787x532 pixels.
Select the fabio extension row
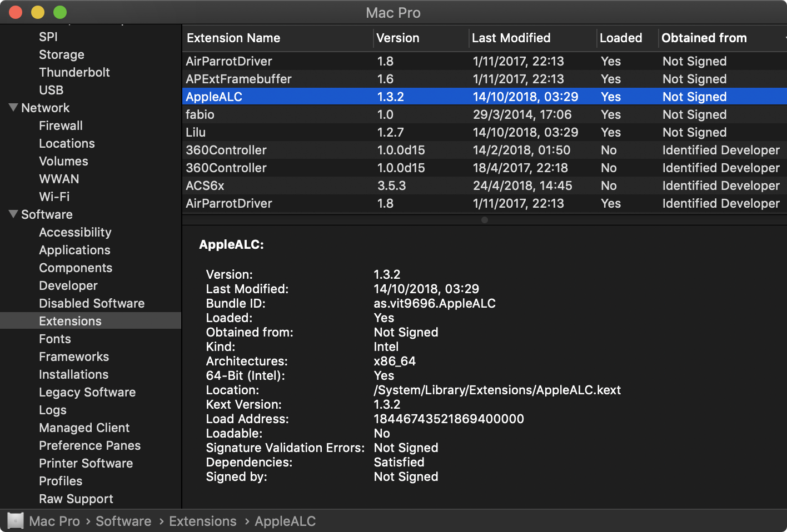click(x=485, y=114)
